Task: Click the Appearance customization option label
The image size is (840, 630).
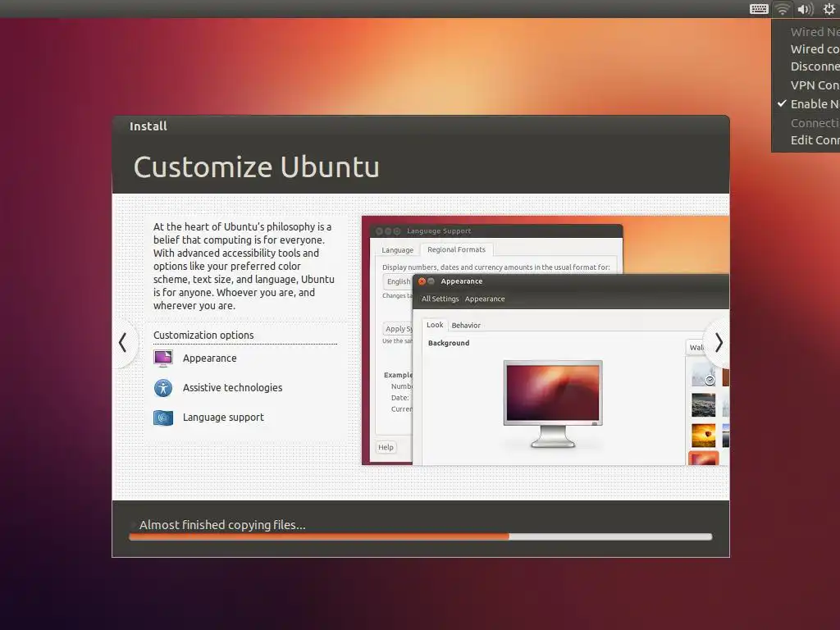Action: 209,358
